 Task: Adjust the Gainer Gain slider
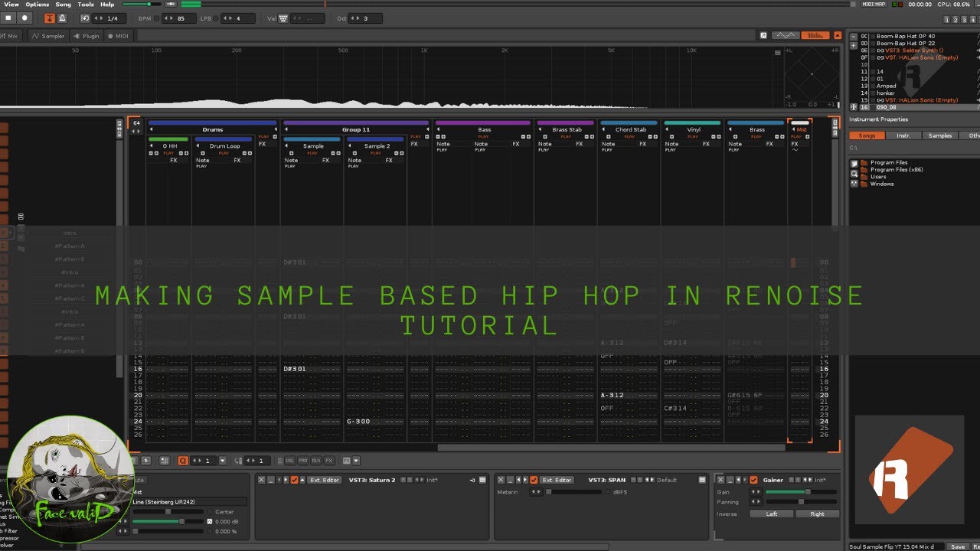(x=802, y=492)
